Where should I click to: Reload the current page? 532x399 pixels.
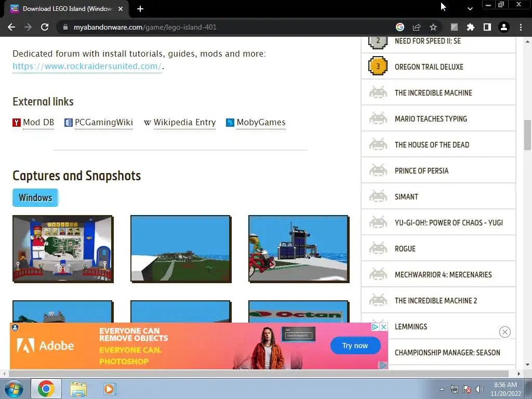tap(45, 27)
